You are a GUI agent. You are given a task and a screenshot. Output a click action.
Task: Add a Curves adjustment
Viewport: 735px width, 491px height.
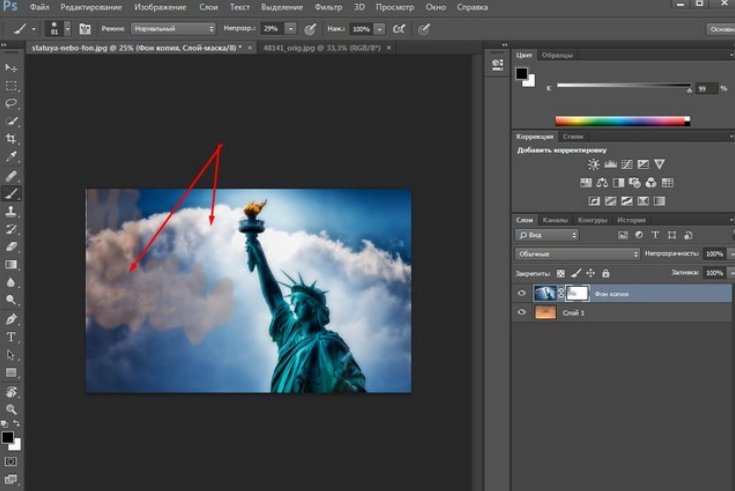[x=626, y=164]
